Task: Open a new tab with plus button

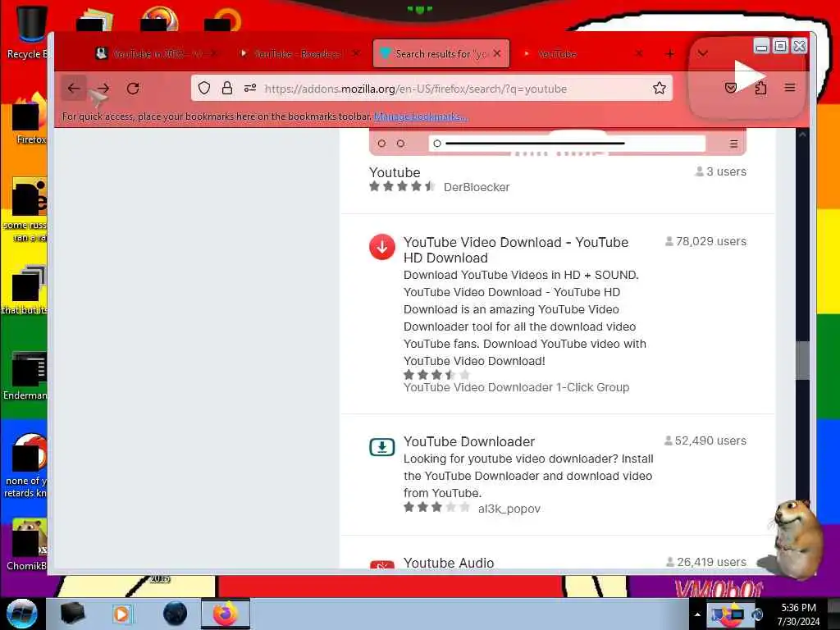Action: (669, 53)
